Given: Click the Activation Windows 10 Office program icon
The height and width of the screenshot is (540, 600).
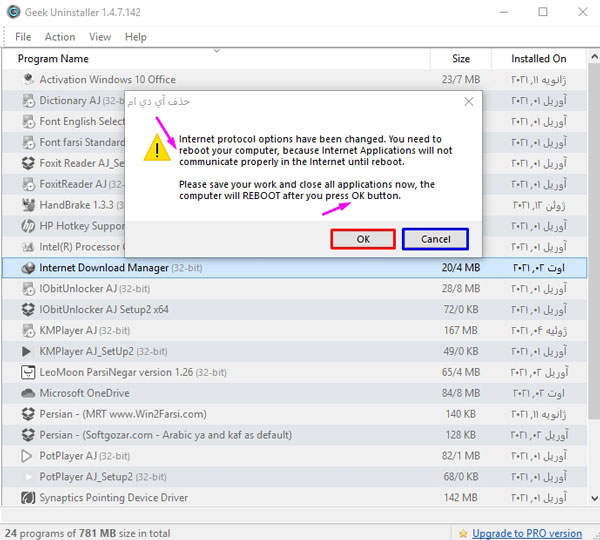Looking at the screenshot, I should click(x=28, y=79).
